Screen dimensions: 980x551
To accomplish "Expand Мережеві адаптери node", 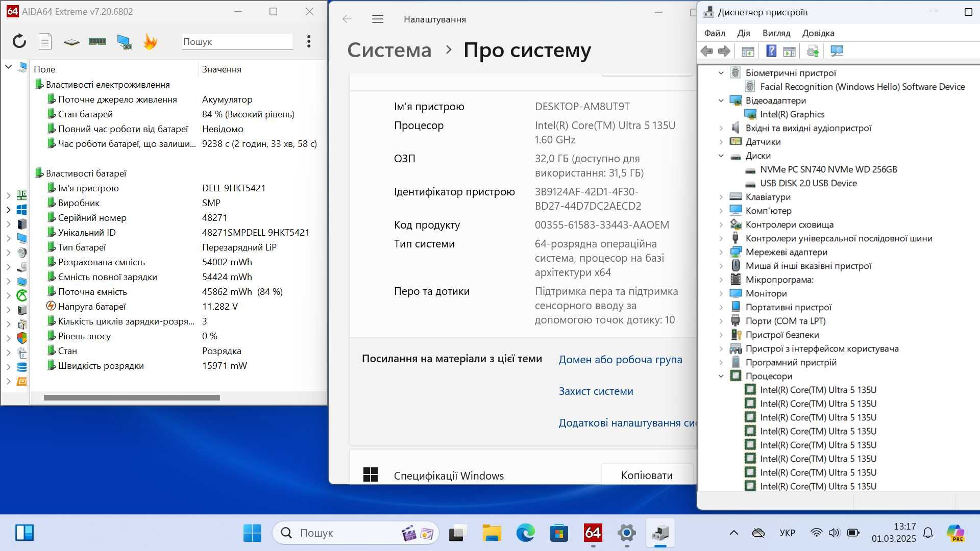I will (x=721, y=252).
